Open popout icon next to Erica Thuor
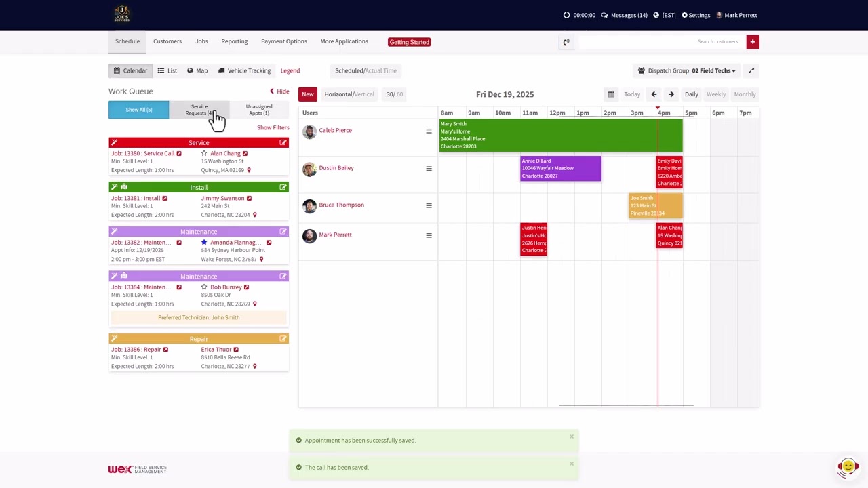The width and height of the screenshot is (868, 488). 235,349
